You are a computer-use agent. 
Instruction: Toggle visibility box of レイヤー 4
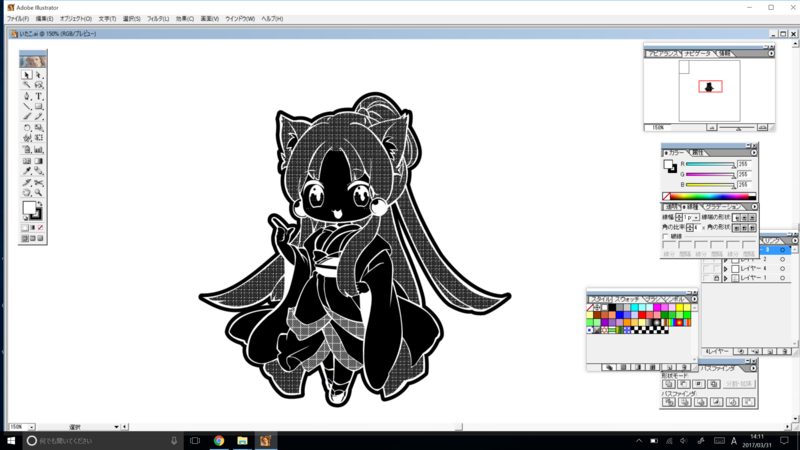(x=707, y=268)
